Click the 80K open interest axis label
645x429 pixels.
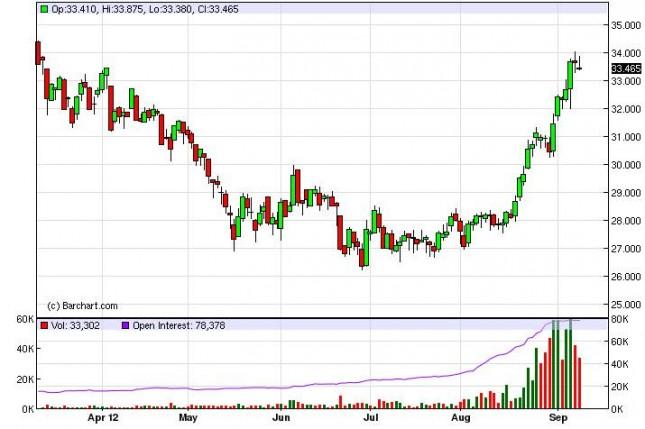pos(619,319)
